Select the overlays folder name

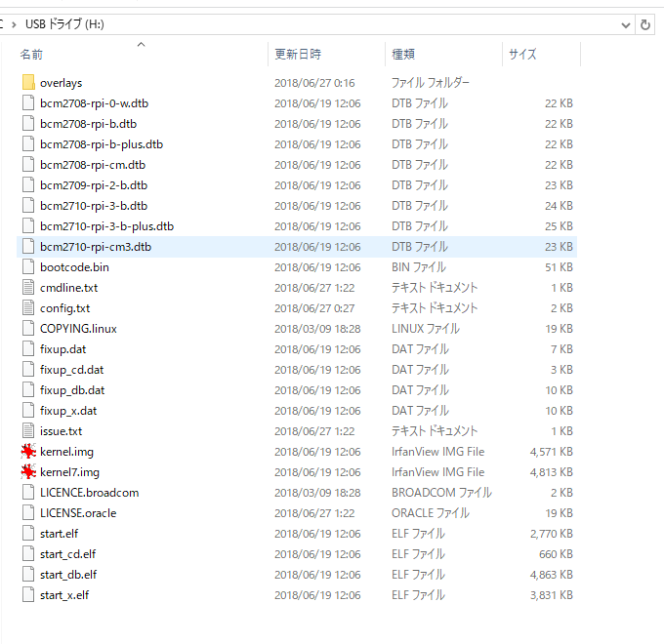tap(61, 83)
